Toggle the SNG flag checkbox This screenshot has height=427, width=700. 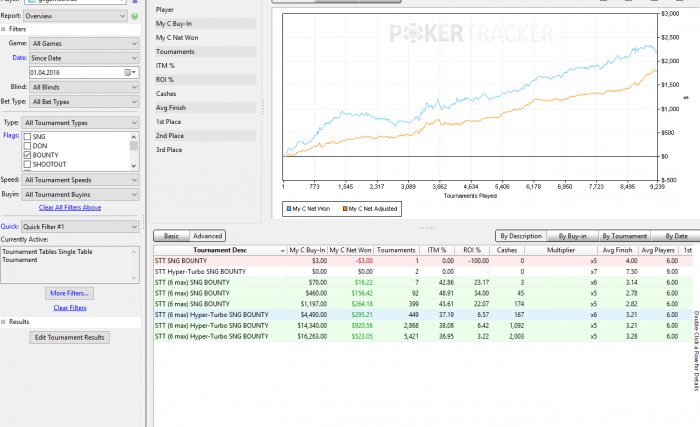point(27,137)
